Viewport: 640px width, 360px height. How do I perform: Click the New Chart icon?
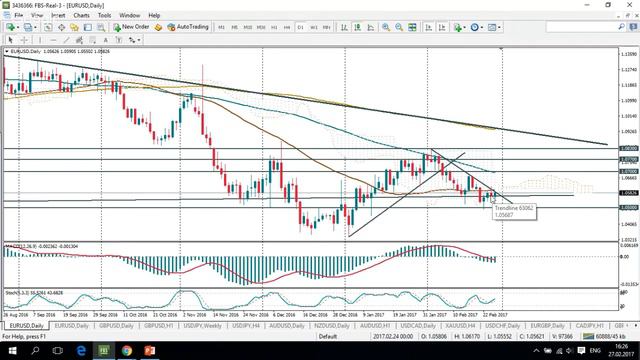[10, 27]
